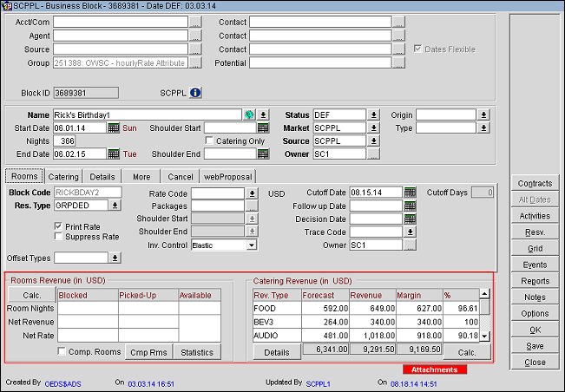This screenshot has width=565, height=392.
Task: Uncheck the Print Rate checkbox
Action: click(58, 226)
